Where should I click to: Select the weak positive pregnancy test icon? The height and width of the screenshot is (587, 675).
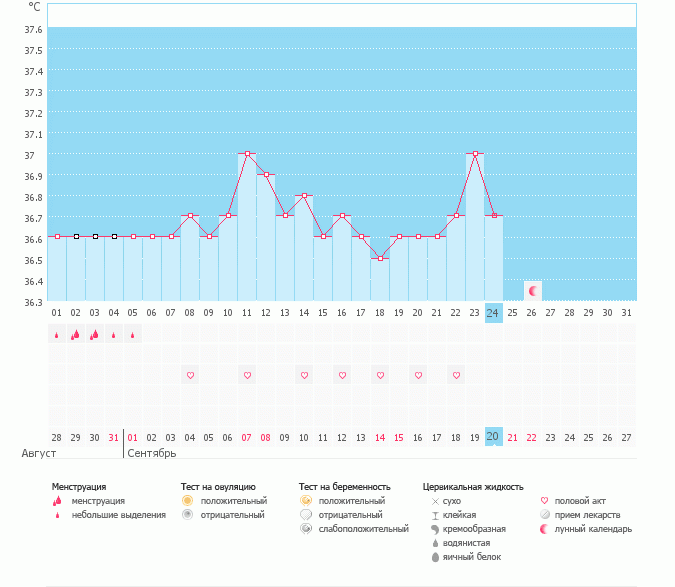pyautogui.click(x=305, y=528)
